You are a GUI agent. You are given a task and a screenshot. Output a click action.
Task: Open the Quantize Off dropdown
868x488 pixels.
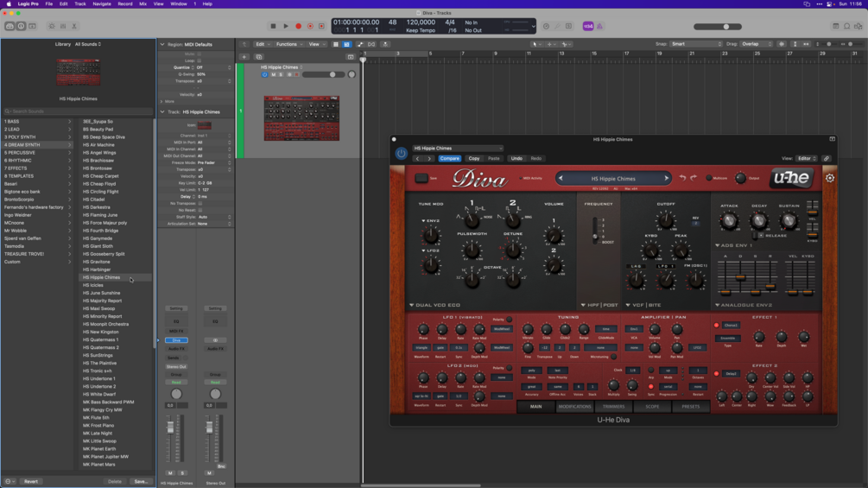(x=214, y=67)
